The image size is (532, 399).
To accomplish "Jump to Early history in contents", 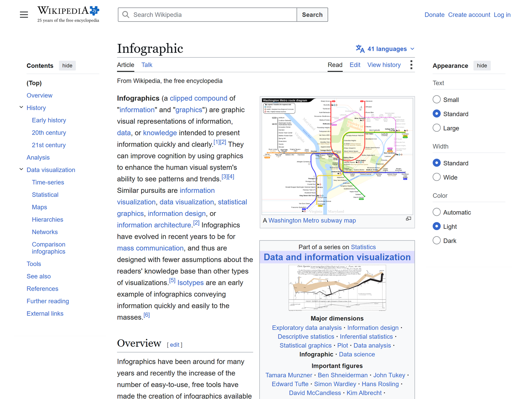I will click(x=49, y=120).
